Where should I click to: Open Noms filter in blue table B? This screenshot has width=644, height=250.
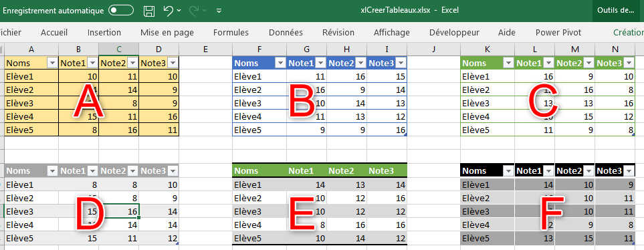coord(280,64)
